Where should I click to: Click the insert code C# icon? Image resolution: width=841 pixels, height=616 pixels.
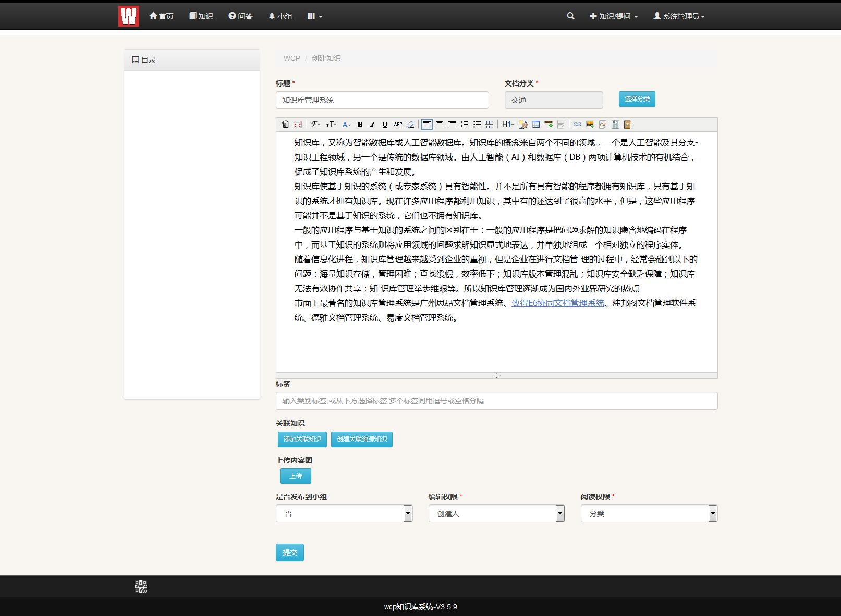(x=603, y=125)
